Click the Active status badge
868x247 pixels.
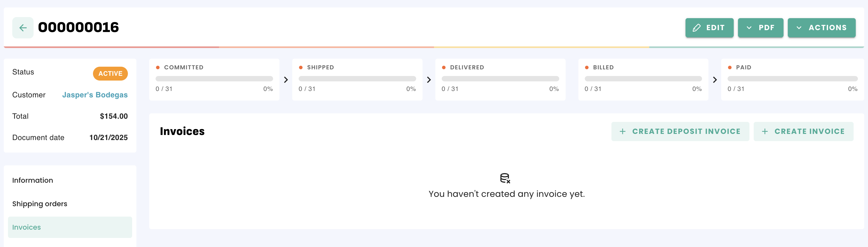pyautogui.click(x=110, y=74)
